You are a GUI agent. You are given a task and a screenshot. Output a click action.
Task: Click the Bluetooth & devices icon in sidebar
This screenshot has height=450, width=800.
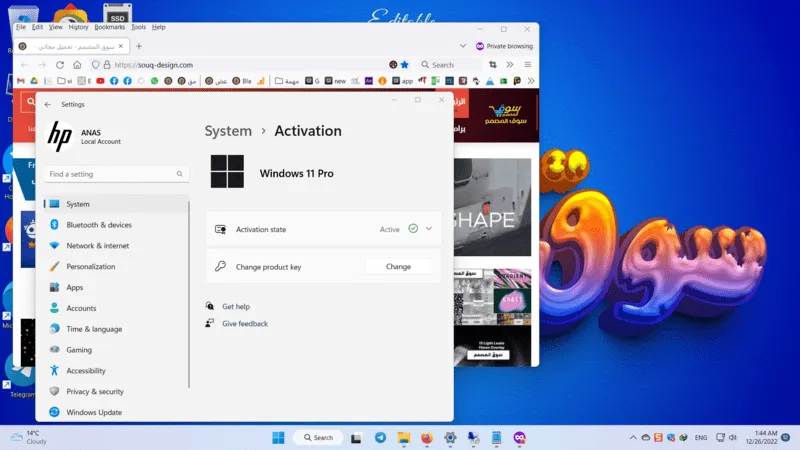[x=55, y=225]
